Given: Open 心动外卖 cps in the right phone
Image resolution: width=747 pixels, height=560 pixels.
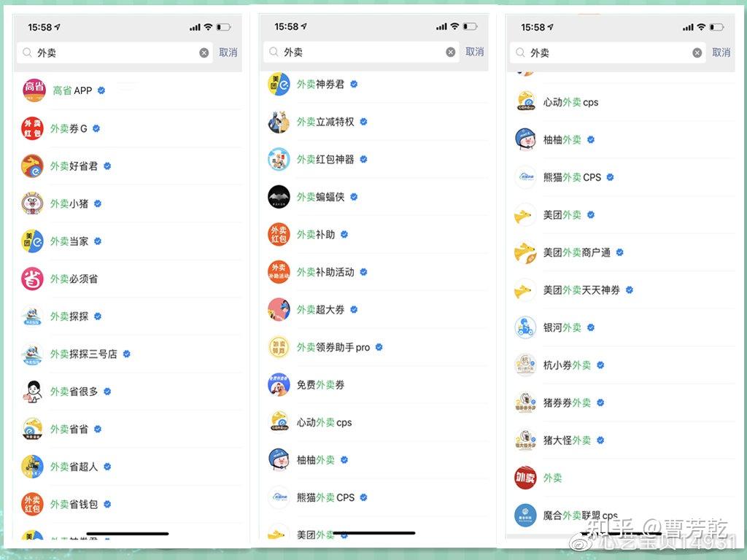Looking at the screenshot, I should [x=570, y=102].
